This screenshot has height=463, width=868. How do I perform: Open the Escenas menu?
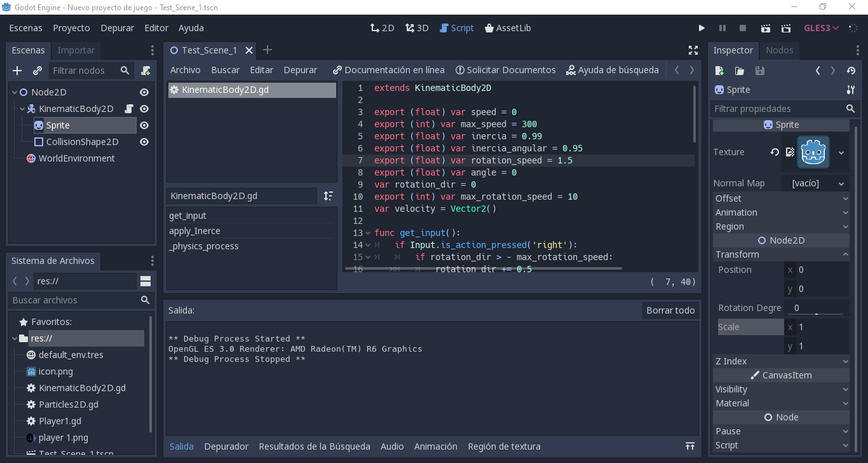pos(25,28)
